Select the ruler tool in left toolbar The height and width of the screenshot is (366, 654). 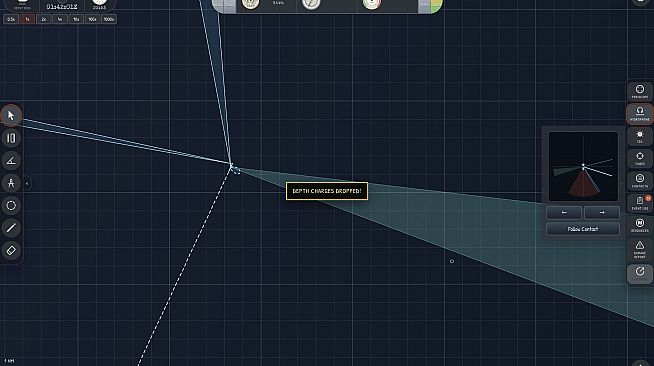(11, 138)
